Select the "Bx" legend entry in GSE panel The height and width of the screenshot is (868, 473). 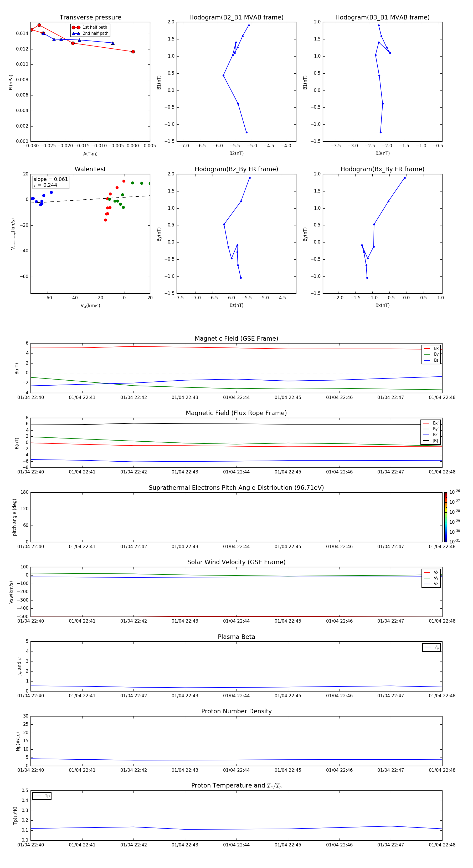[431, 349]
